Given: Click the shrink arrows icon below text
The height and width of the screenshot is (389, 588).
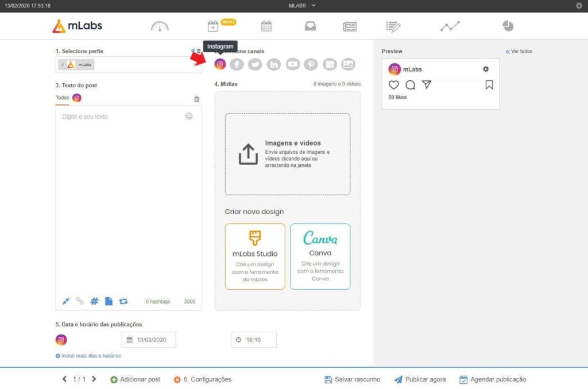Looking at the screenshot, I should tap(66, 301).
